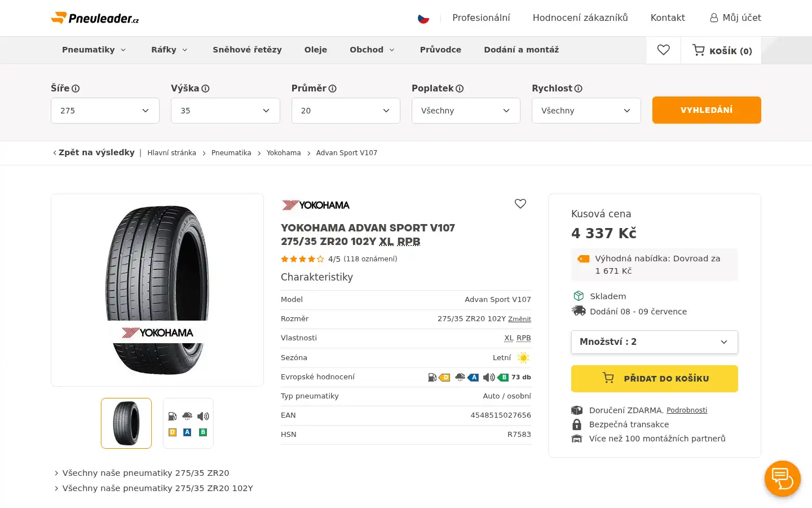Click the HSN value R7583

coord(519,435)
